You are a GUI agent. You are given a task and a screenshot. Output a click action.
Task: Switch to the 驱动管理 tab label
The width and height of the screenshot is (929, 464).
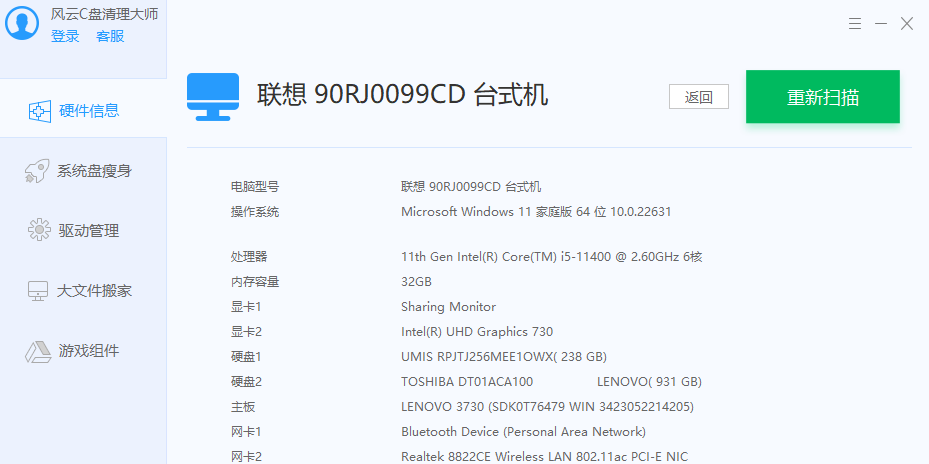(x=89, y=231)
